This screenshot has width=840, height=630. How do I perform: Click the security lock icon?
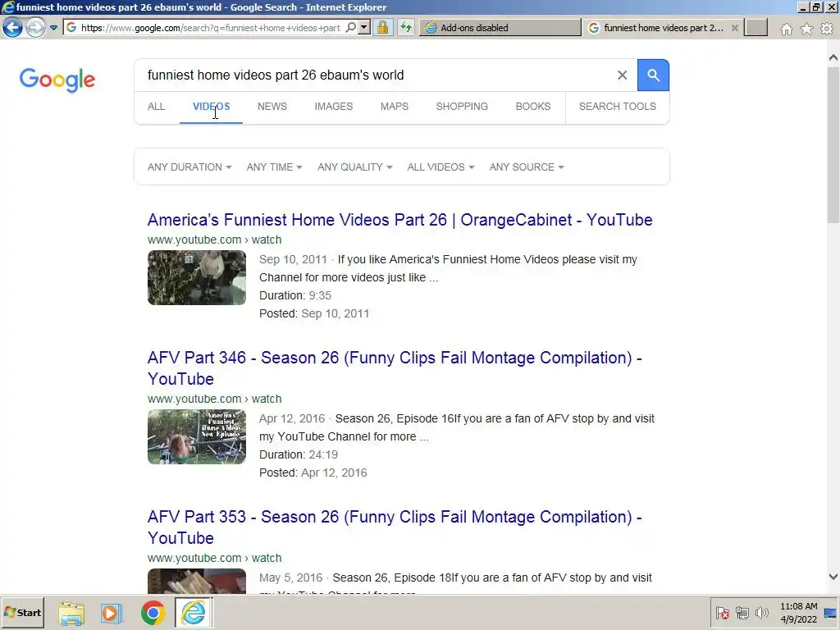click(382, 27)
